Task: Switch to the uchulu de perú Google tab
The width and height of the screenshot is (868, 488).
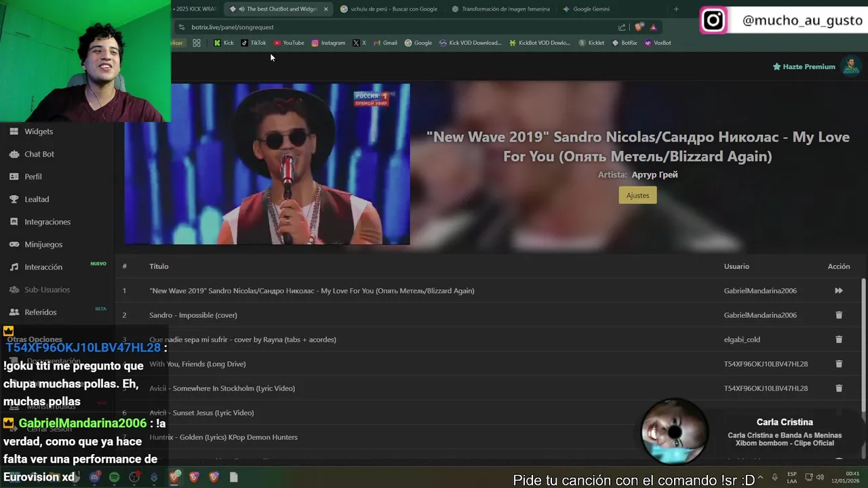Action: tap(390, 9)
